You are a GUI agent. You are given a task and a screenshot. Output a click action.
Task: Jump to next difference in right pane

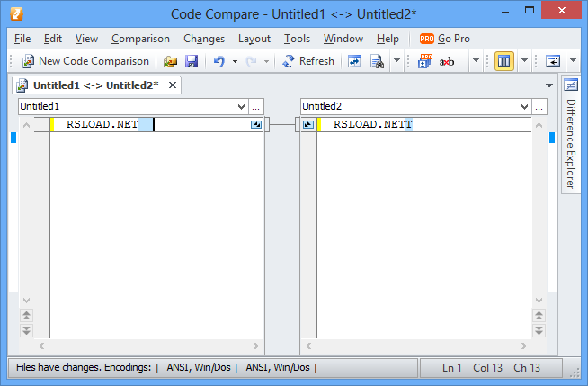pyautogui.click(x=539, y=330)
